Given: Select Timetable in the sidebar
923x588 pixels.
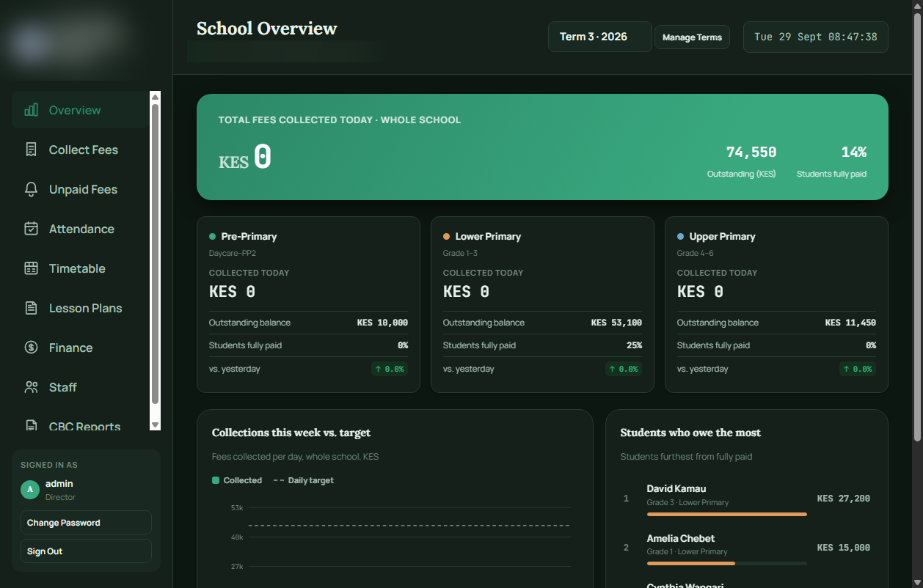Looking at the screenshot, I should click(80, 268).
